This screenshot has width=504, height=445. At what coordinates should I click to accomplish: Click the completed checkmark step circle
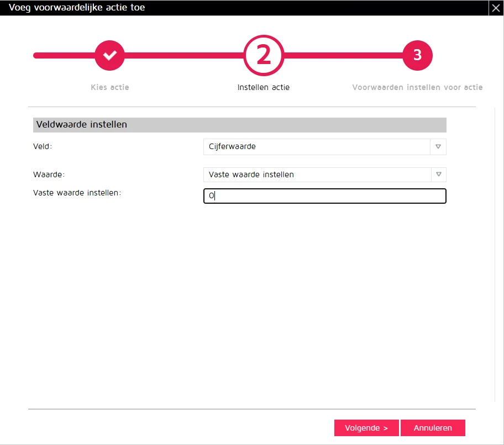(x=109, y=55)
